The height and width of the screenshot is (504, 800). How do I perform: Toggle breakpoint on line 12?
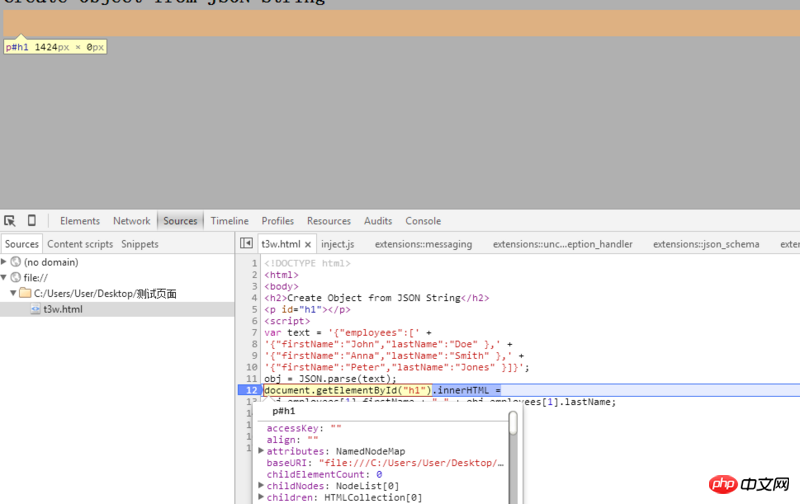251,390
